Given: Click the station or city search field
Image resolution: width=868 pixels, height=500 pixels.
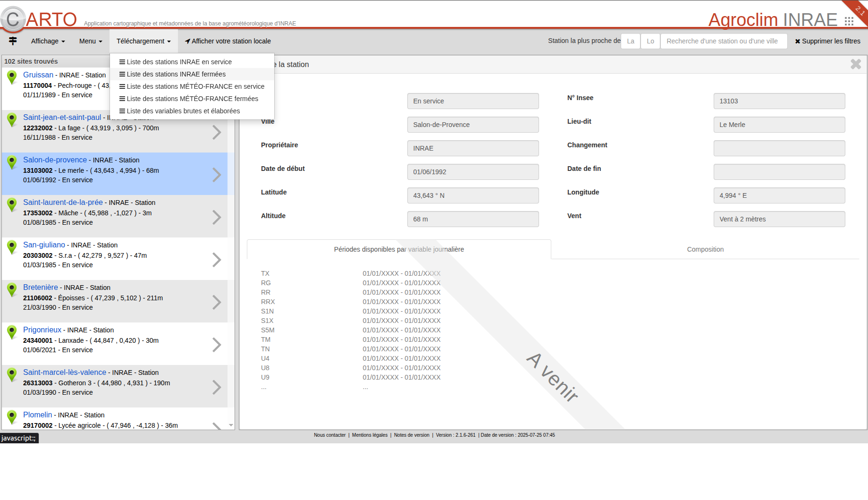Looking at the screenshot, I should pyautogui.click(x=724, y=41).
